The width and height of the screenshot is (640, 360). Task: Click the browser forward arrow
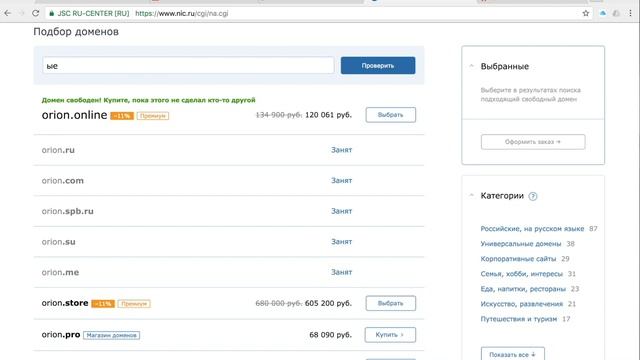click(x=21, y=13)
